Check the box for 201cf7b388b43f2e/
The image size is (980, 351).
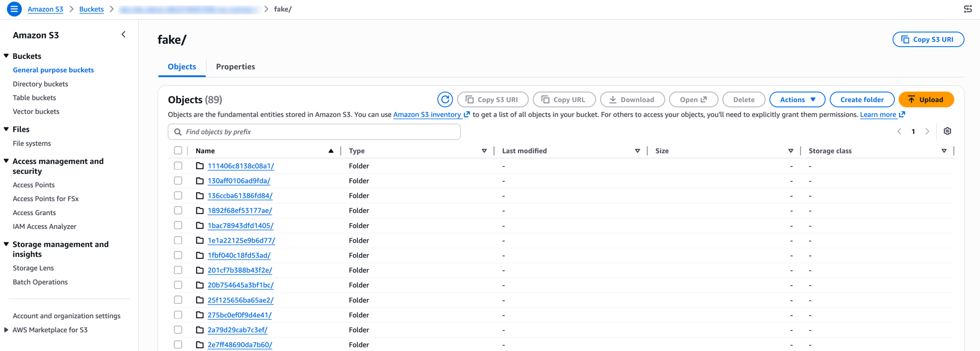[178, 270]
